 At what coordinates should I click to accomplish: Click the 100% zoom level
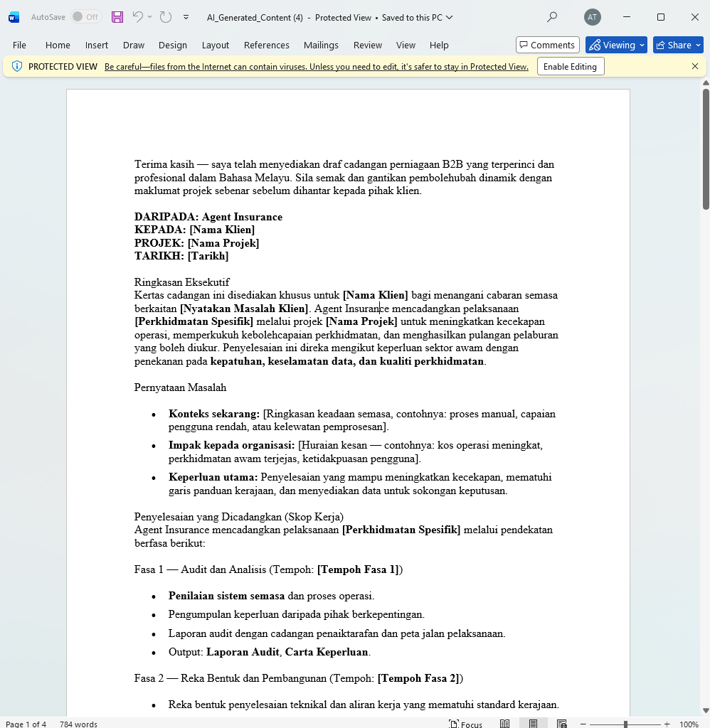(x=689, y=724)
